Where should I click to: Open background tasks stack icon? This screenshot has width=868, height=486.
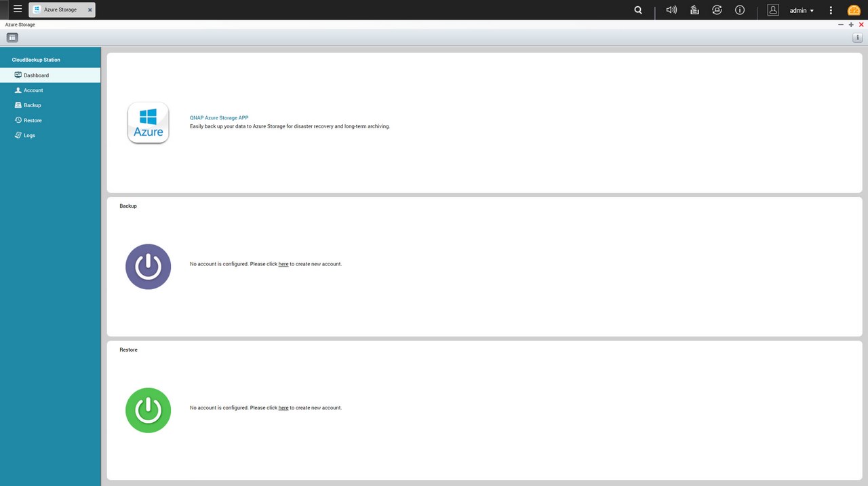694,10
